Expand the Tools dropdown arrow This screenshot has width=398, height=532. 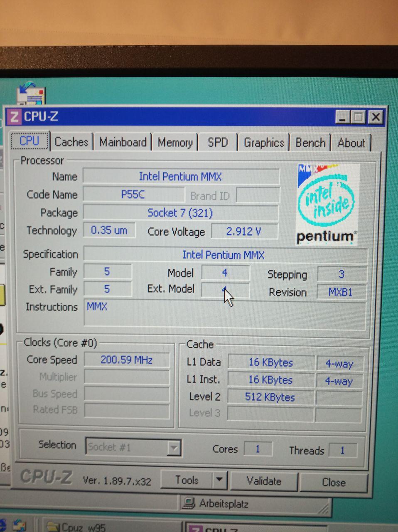point(219,480)
